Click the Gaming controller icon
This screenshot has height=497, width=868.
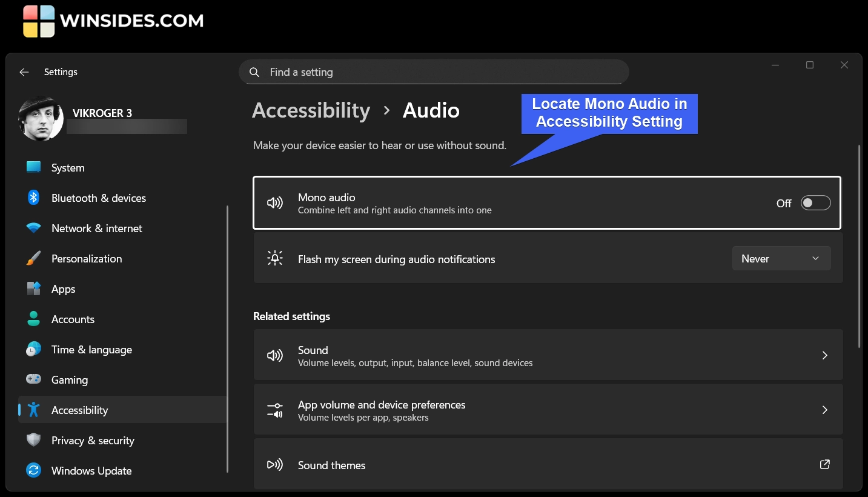click(x=33, y=380)
